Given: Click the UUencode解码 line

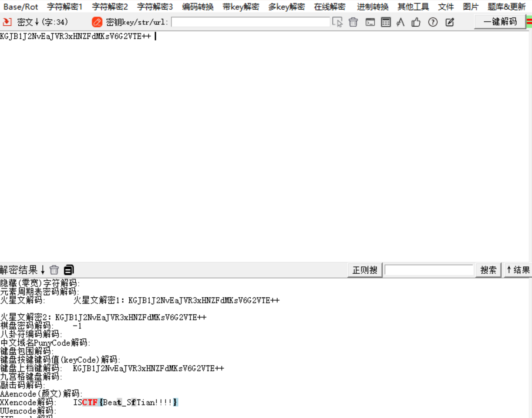Looking at the screenshot, I should (28, 411).
